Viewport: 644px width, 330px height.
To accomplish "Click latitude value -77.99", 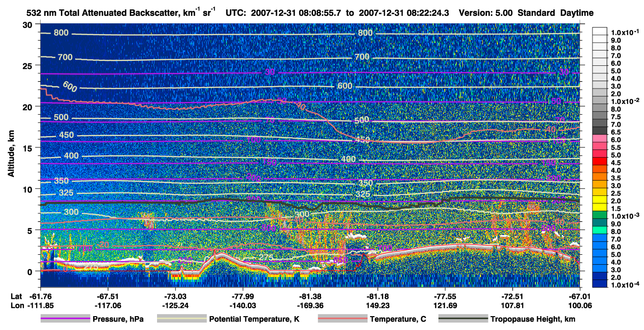I will (243, 296).
